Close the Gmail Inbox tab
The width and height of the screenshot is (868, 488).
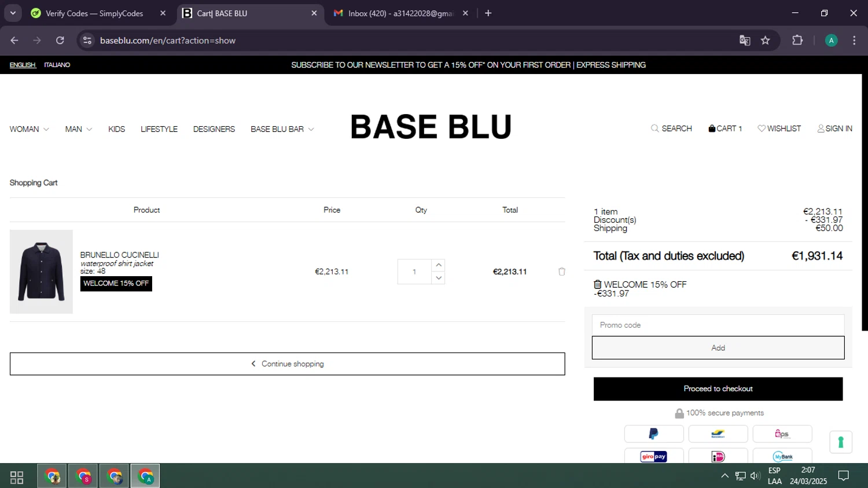point(465,13)
